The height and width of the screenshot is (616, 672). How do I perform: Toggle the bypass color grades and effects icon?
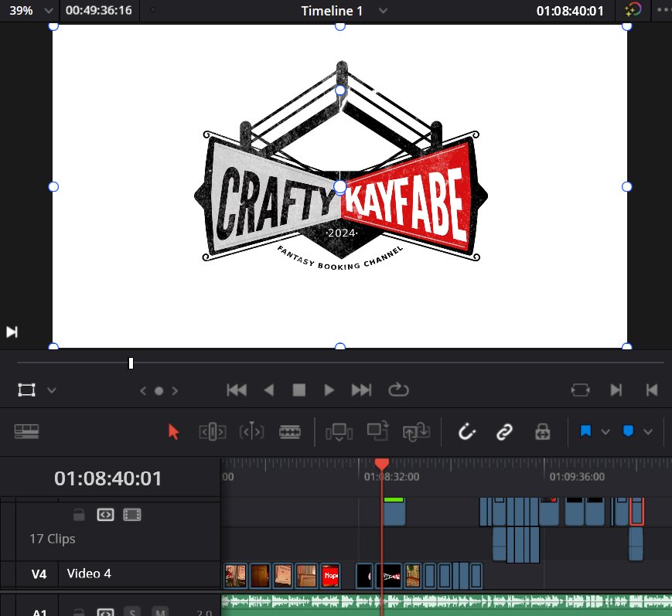[633, 9]
